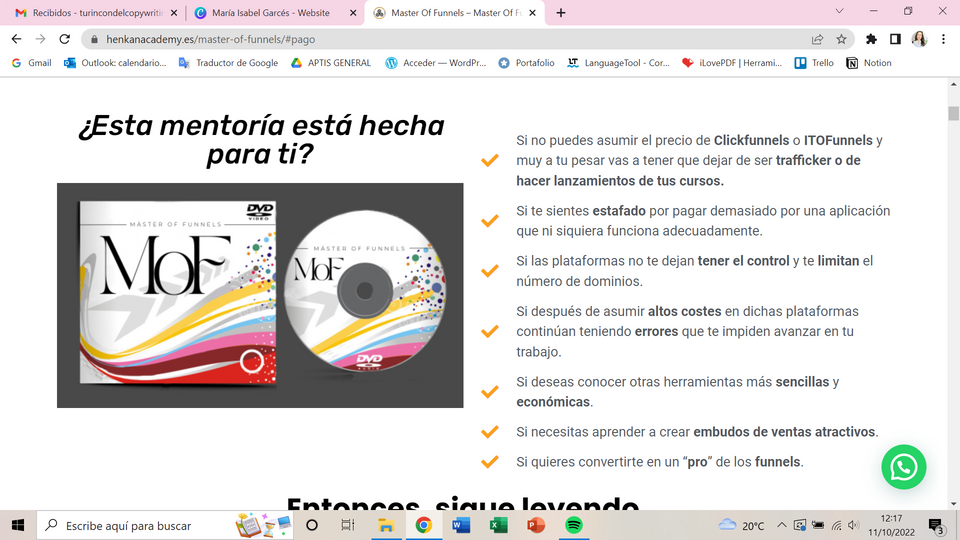The width and height of the screenshot is (960, 540).
Task: Open the notifications center icon
Action: tap(936, 525)
